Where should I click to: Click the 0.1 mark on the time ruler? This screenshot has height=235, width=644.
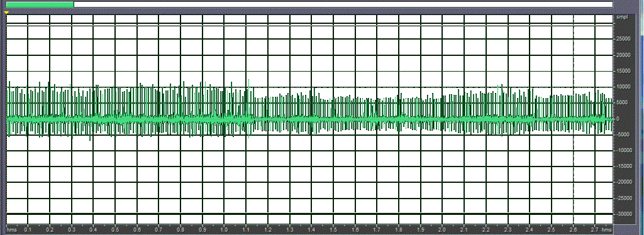coord(28,230)
